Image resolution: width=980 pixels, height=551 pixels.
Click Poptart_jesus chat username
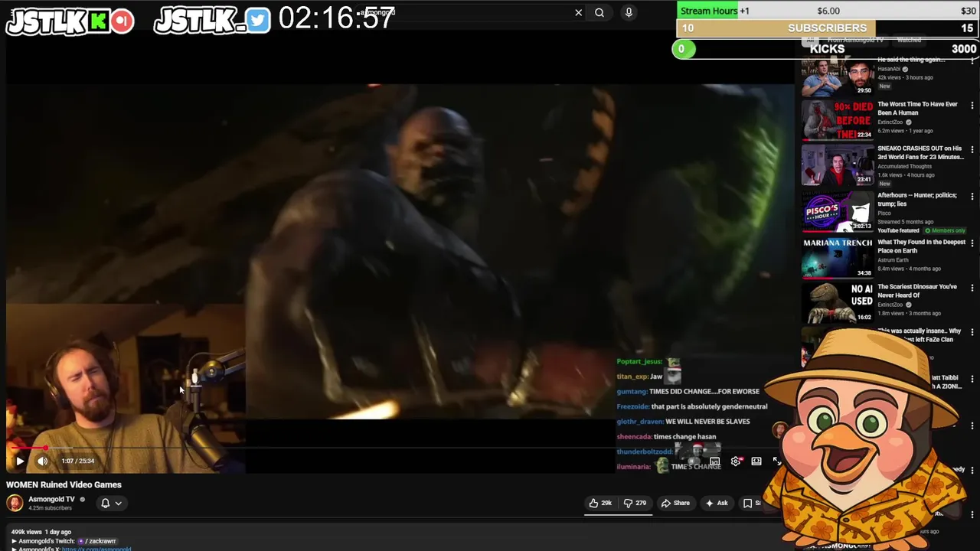pyautogui.click(x=639, y=361)
